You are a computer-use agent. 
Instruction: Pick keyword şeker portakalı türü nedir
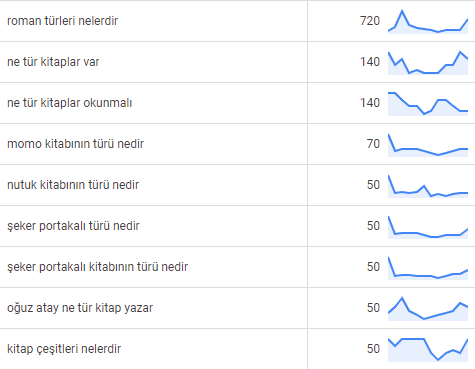[x=73, y=226]
